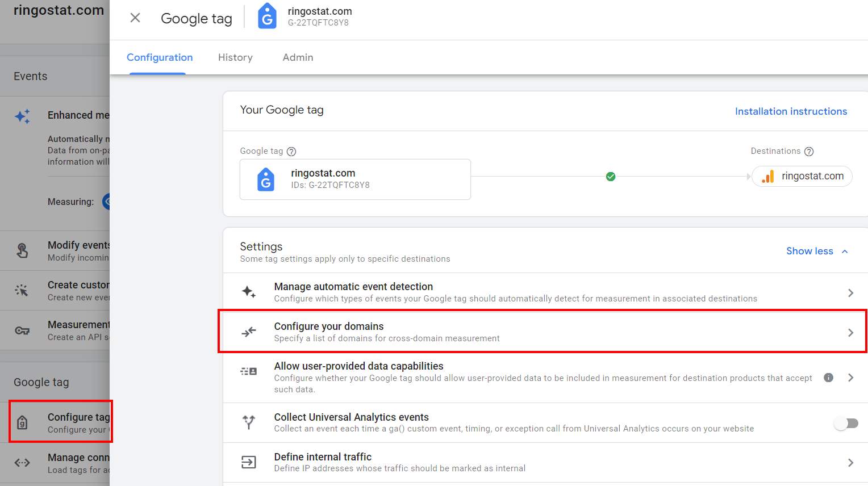Open Installation instructions link
This screenshot has width=868, height=486.
coord(791,111)
